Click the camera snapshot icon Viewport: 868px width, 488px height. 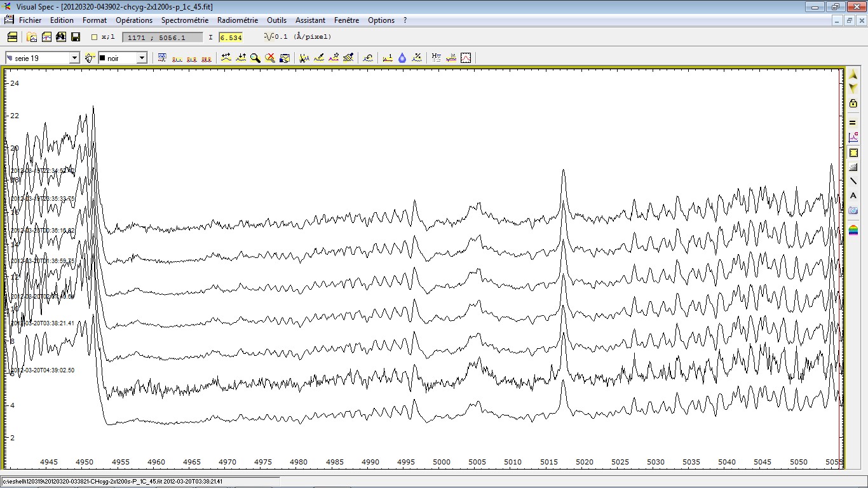coord(853,210)
